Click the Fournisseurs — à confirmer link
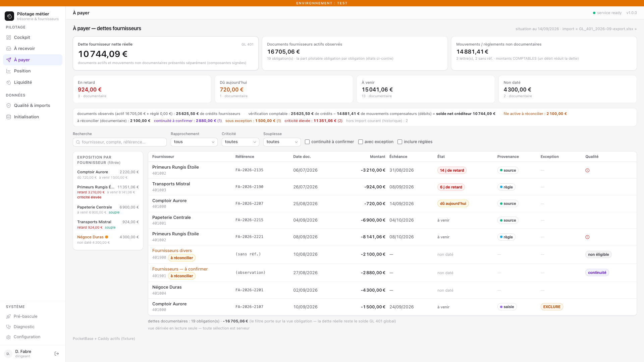The image size is (644, 362). (180, 269)
